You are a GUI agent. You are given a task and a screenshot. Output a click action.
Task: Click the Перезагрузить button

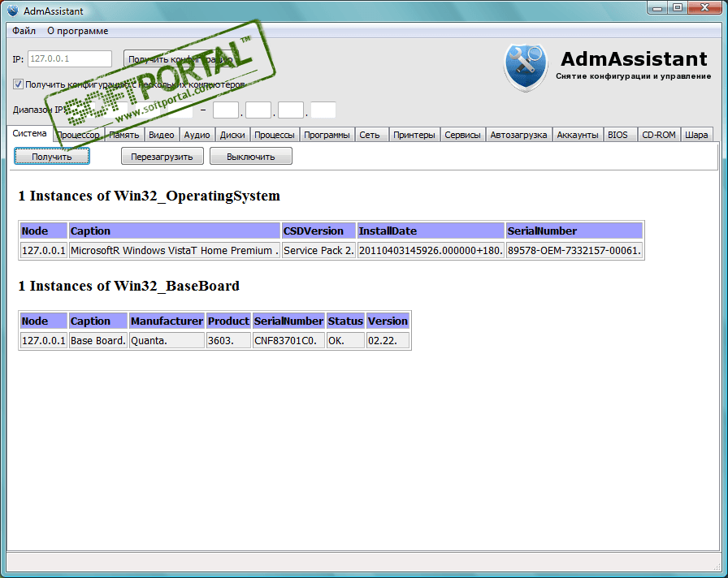[x=162, y=157]
